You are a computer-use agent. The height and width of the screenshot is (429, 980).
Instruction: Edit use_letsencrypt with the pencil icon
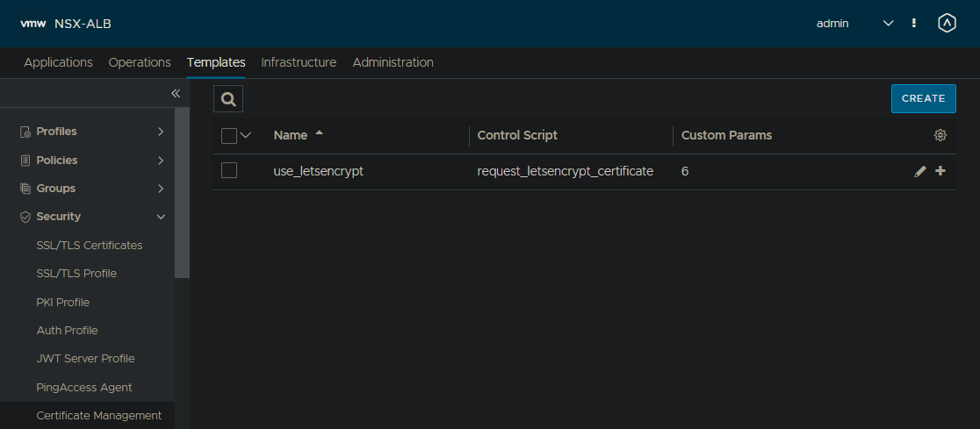coord(920,172)
